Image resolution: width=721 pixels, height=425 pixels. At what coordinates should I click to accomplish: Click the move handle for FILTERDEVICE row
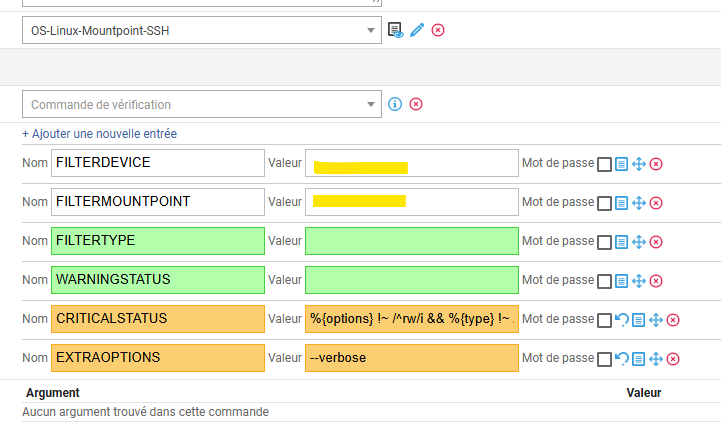pyautogui.click(x=639, y=164)
